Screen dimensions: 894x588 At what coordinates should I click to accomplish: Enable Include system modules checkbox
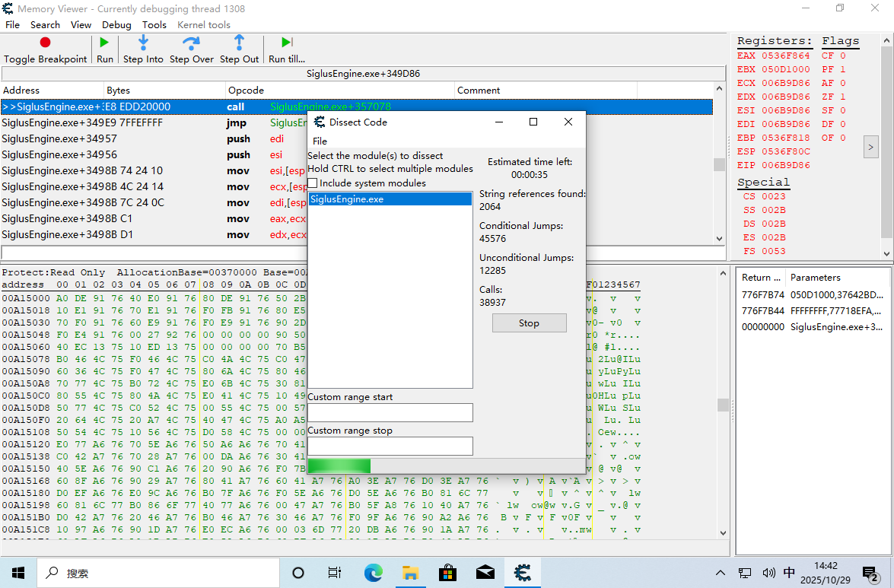(313, 183)
